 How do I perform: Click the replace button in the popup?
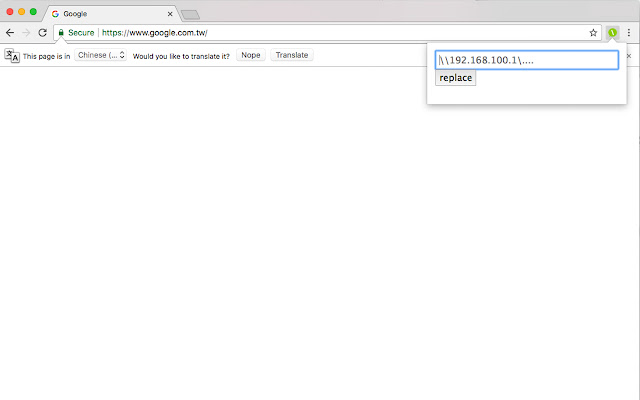455,78
